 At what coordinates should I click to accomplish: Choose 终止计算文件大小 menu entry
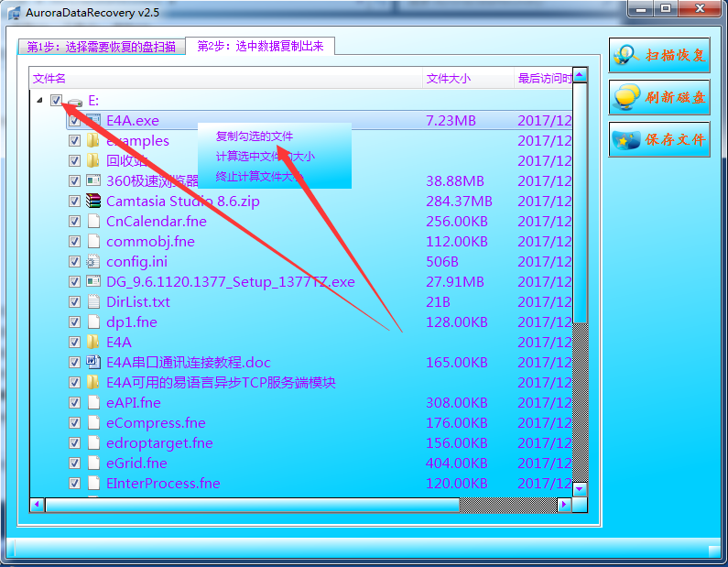click(x=259, y=177)
